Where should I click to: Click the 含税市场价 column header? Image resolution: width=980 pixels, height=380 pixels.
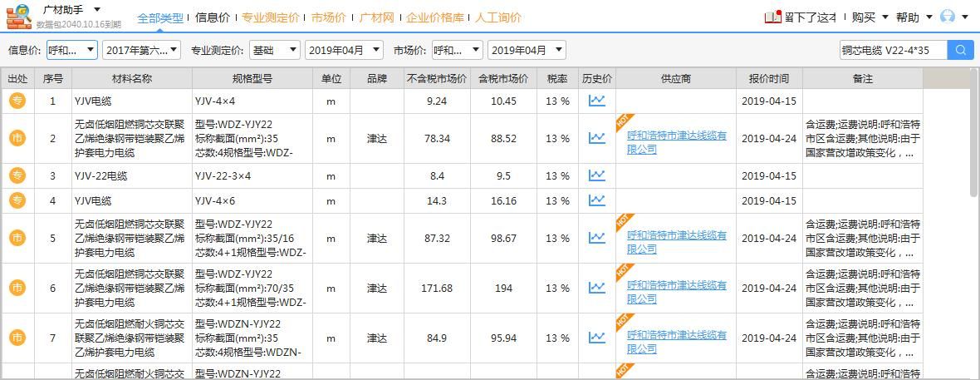click(x=503, y=79)
